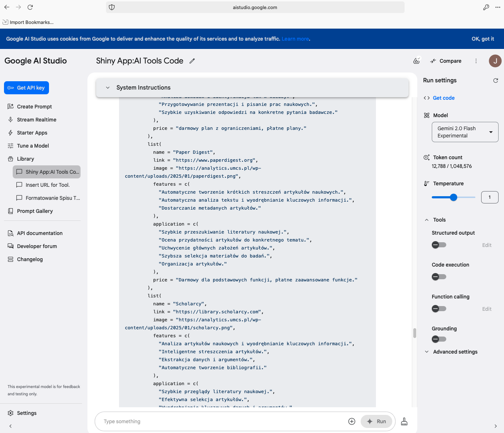
Task: Dismiss cookie banner with OK, got it
Action: (x=483, y=39)
